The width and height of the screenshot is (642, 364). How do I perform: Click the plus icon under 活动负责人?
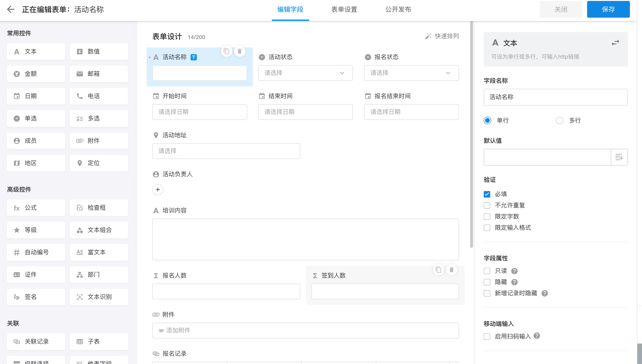pyautogui.click(x=158, y=189)
